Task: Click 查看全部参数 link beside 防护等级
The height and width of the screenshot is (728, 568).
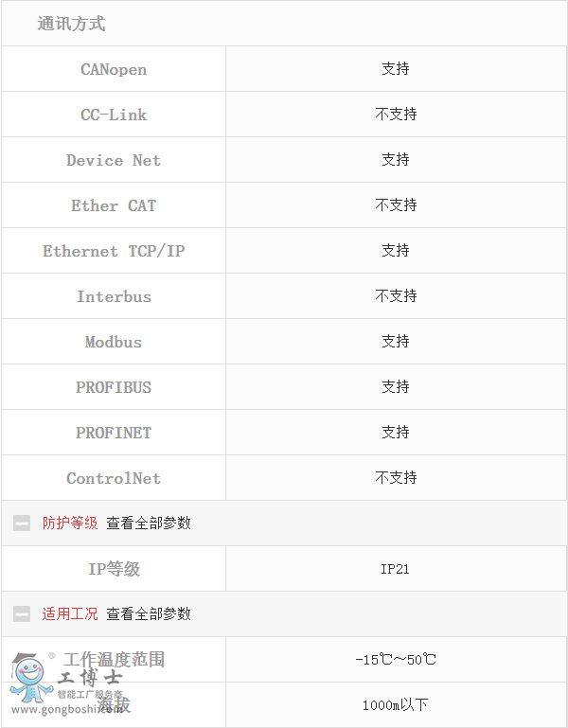Action: (x=149, y=524)
